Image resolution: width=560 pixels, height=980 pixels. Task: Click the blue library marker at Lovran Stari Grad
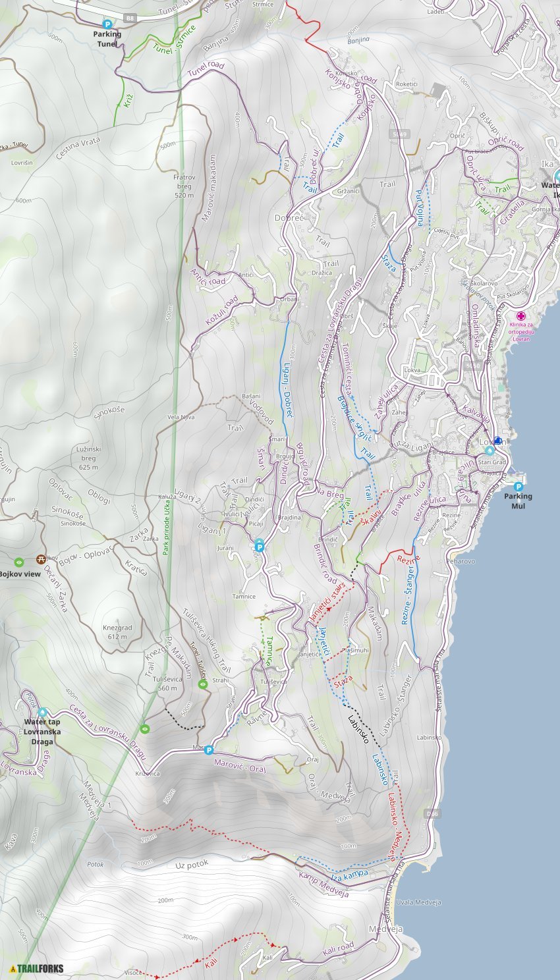(497, 440)
